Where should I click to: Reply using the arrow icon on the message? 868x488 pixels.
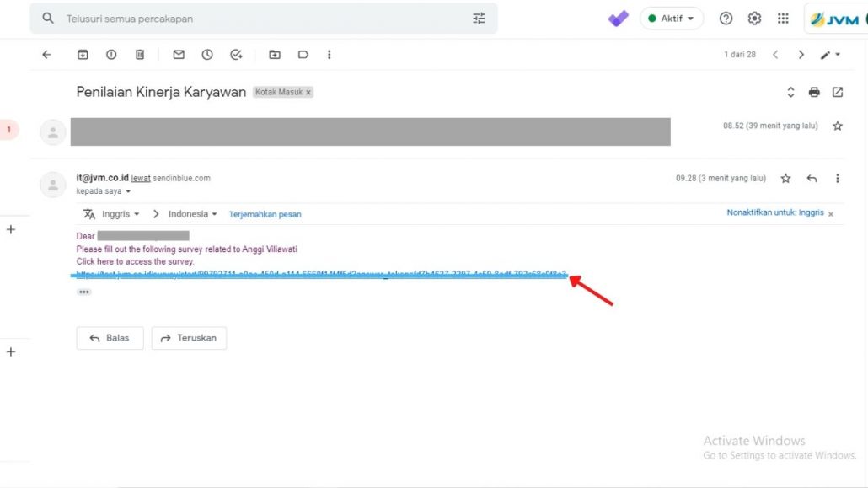pyautogui.click(x=812, y=178)
